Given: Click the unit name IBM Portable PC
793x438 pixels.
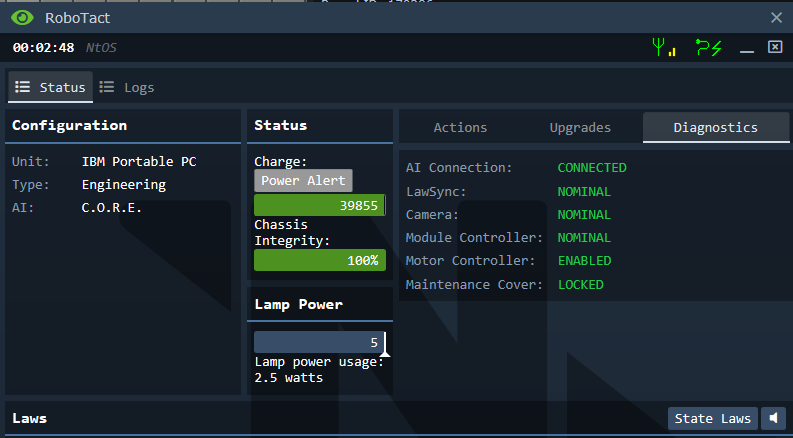Looking at the screenshot, I should point(139,161).
